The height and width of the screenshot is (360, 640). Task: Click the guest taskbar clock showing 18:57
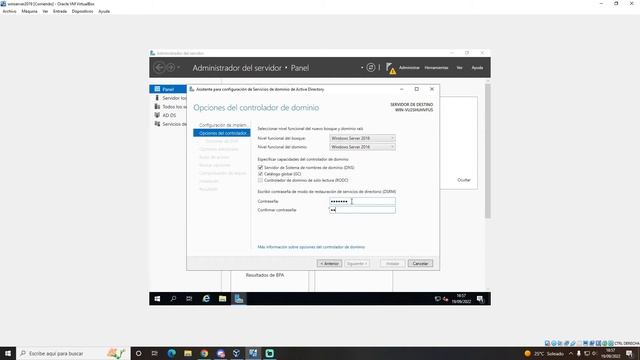point(461,299)
